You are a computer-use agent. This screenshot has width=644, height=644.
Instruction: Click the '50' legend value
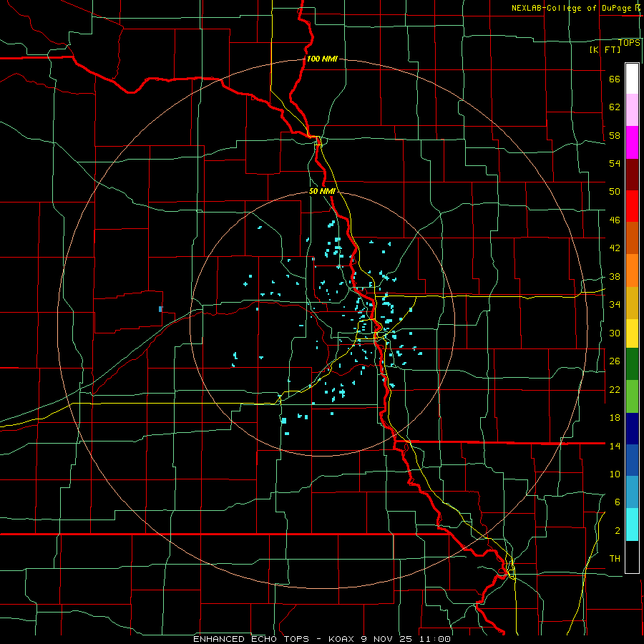point(615,192)
